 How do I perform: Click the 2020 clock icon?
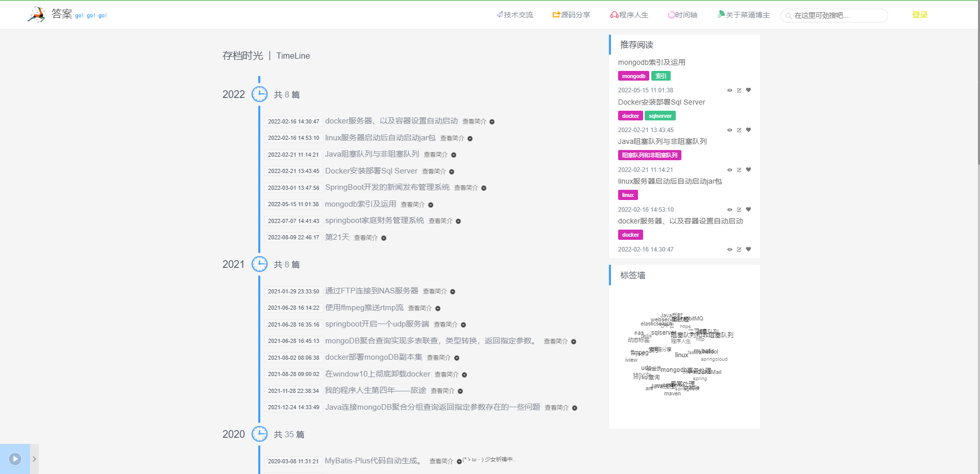(259, 434)
